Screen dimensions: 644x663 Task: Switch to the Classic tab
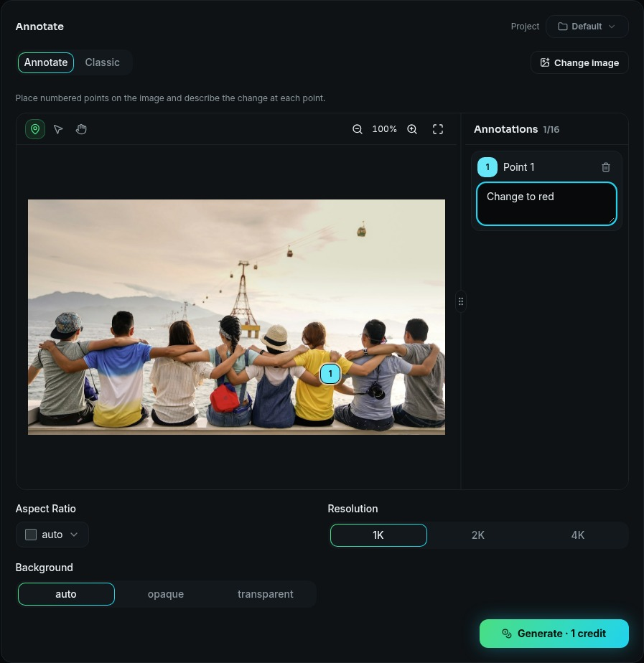(103, 62)
